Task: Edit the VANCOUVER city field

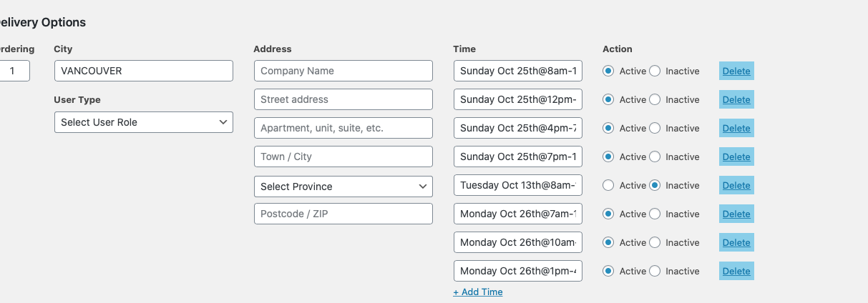Action: (x=143, y=71)
